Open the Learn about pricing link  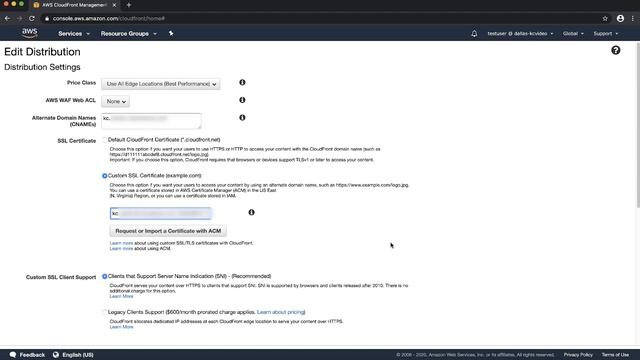pos(281,312)
